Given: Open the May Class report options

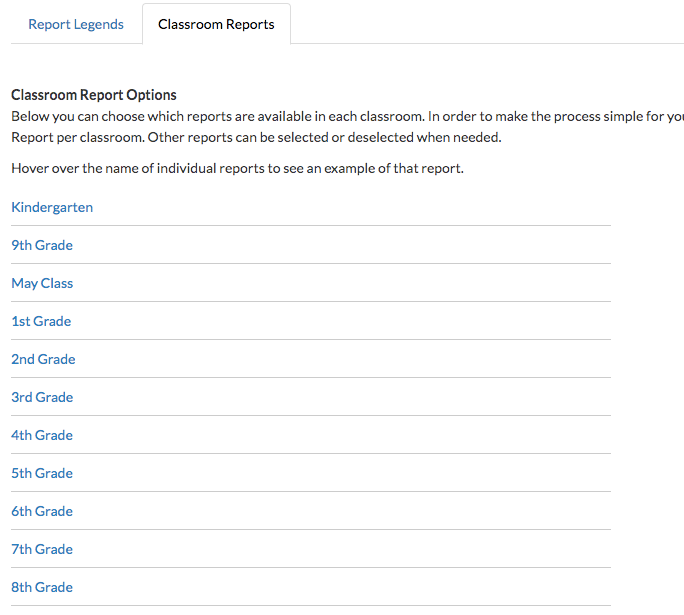Looking at the screenshot, I should 42,283.
